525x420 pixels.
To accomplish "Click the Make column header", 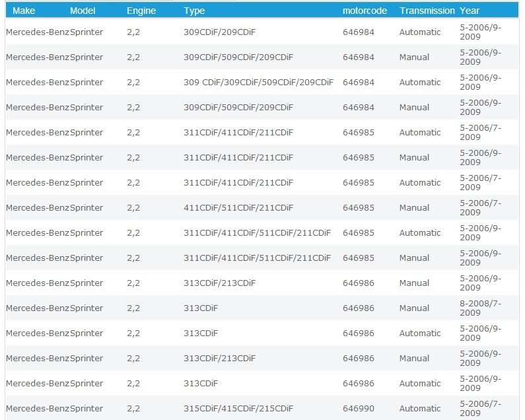I will tap(24, 11).
